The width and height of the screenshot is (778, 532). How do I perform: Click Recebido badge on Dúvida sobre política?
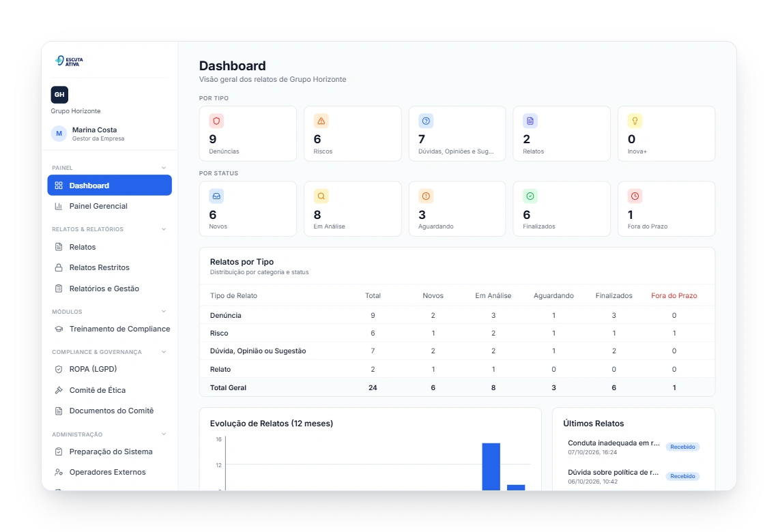[x=682, y=477]
